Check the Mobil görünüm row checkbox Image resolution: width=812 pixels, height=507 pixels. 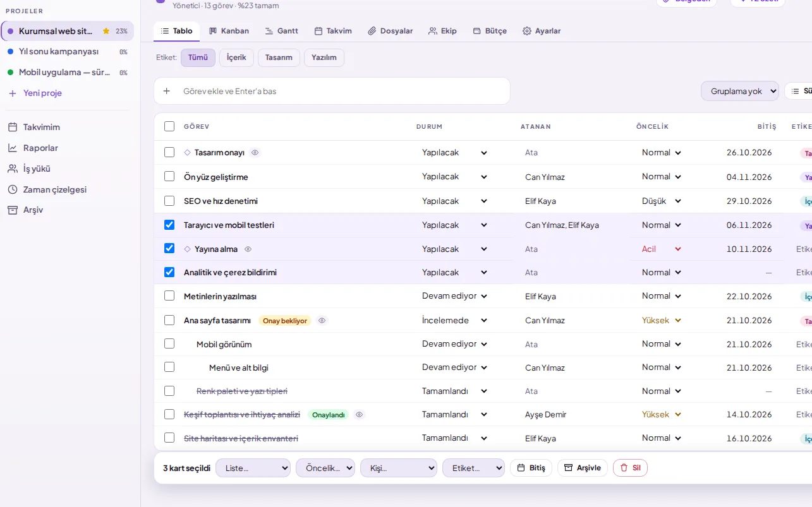point(169,343)
